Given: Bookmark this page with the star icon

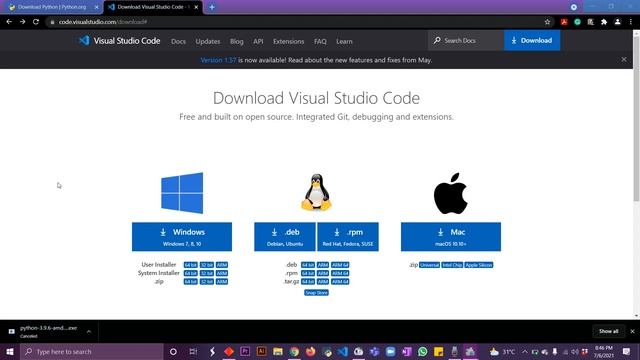Looking at the screenshot, I should coord(547,22).
